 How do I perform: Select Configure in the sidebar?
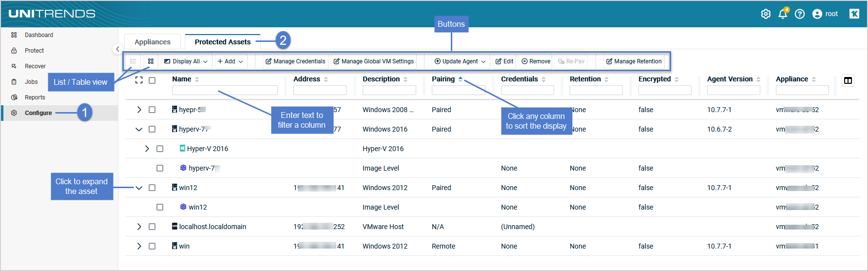pos(39,113)
